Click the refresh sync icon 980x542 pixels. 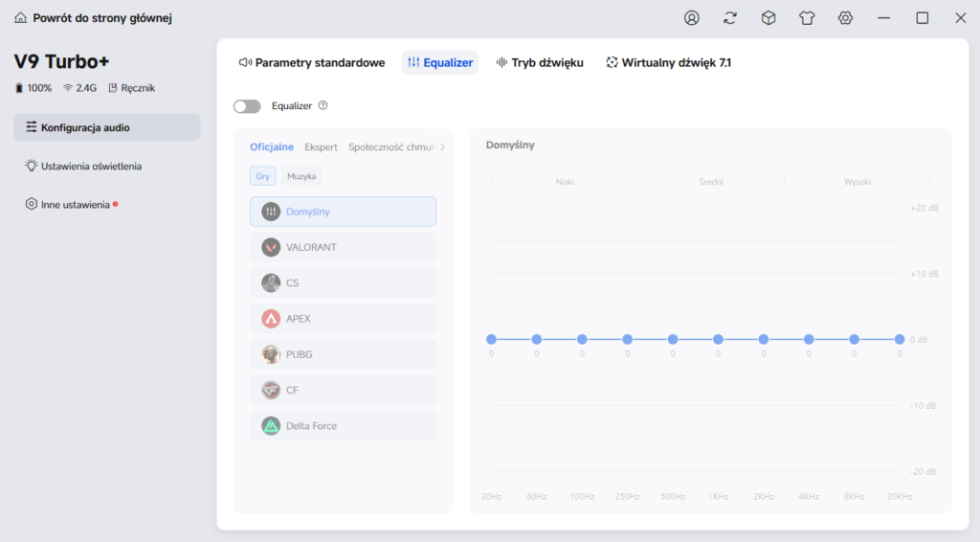(730, 18)
